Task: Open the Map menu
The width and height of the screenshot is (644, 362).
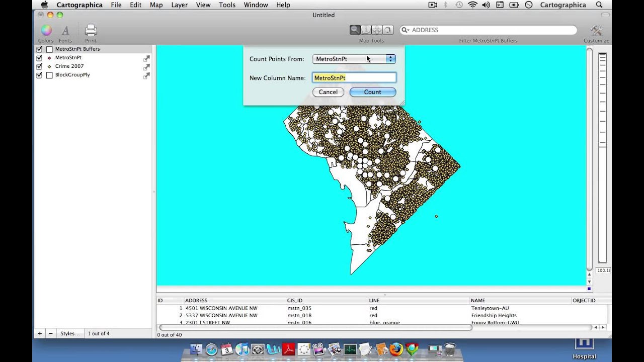Action: click(x=156, y=5)
